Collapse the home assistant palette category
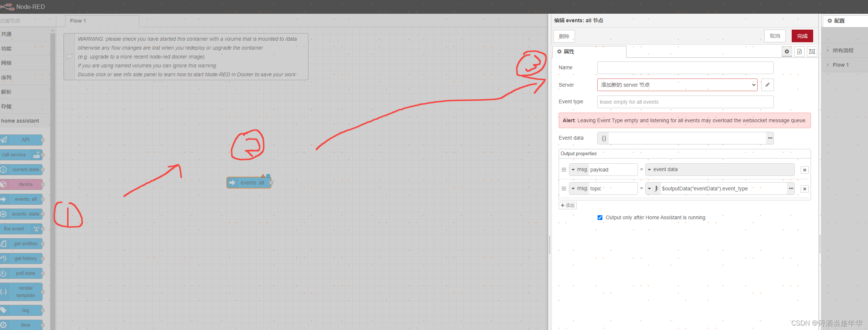This screenshot has height=330, width=868. [x=25, y=121]
